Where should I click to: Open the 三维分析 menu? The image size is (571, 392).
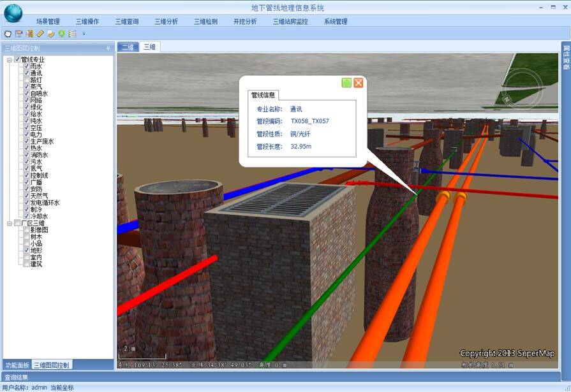(x=166, y=21)
